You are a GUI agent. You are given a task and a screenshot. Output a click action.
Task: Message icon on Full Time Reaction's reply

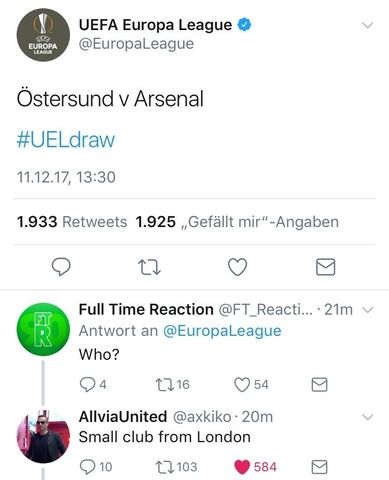pyautogui.click(x=319, y=384)
